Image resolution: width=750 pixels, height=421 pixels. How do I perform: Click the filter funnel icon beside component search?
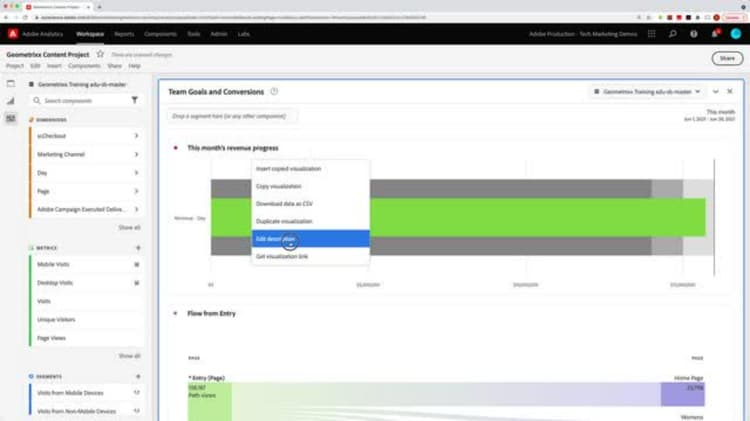point(134,100)
